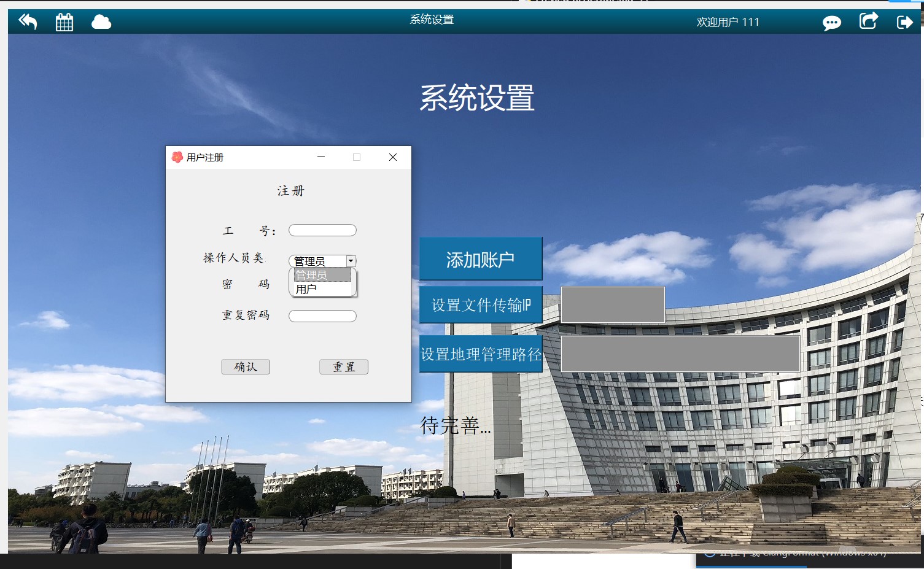The image size is (924, 569).
Task: Click the flower icon in 用户注册 title bar
Action: click(x=177, y=157)
